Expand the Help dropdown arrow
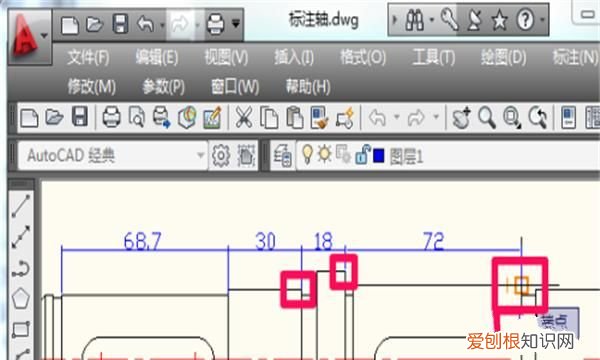Image resolution: width=600 pixels, height=360 pixels. pos(542,19)
